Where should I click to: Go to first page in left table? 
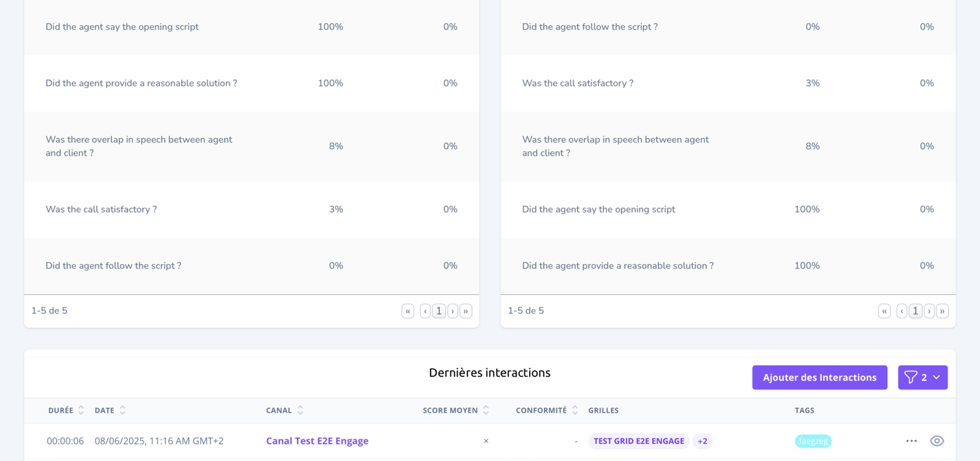407,311
